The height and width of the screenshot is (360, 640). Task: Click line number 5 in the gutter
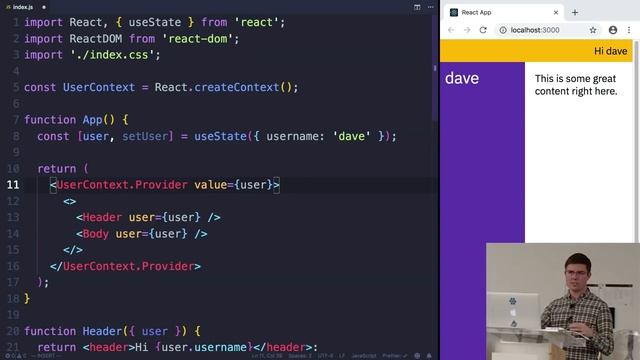click(16, 87)
